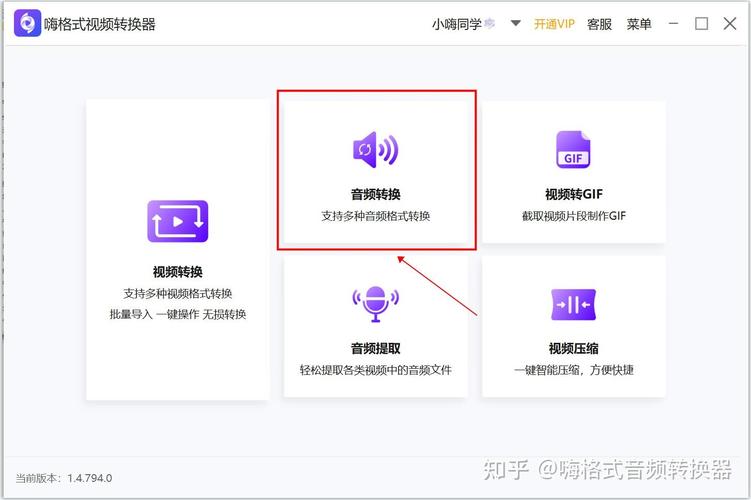The height and width of the screenshot is (500, 751).
Task: Select the 视频转换 title text
Action: (x=178, y=272)
